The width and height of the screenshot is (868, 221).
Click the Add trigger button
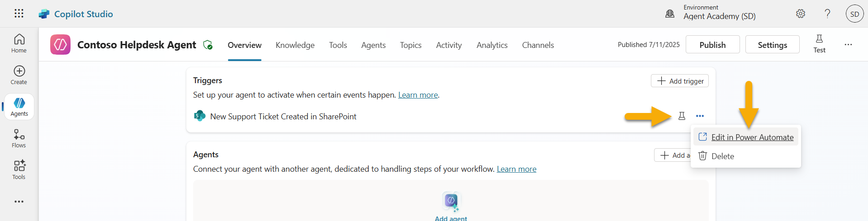680,81
